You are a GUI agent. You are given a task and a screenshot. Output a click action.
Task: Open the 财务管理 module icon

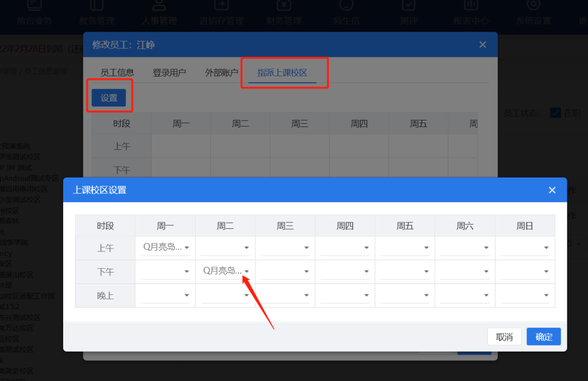[x=284, y=7]
